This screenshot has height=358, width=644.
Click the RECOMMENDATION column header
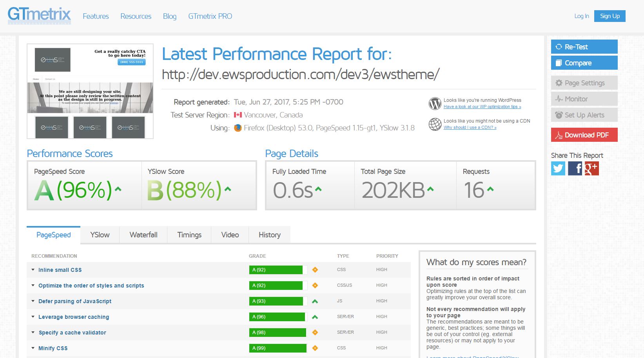(x=54, y=256)
